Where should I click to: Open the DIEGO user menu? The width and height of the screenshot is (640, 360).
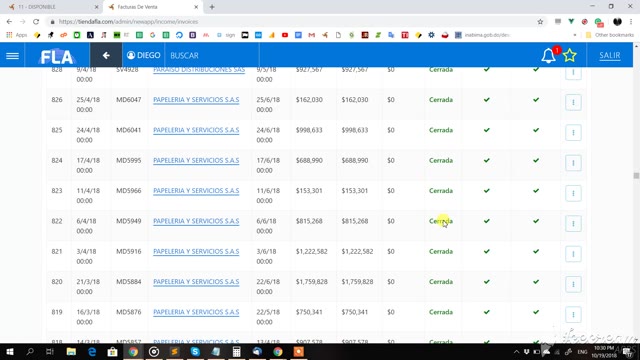pyautogui.click(x=143, y=55)
